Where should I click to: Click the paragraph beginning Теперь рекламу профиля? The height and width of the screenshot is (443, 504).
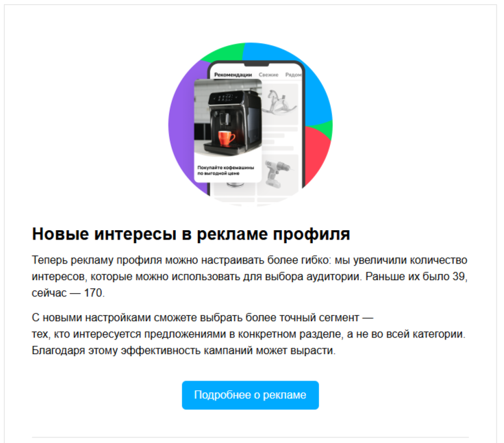[x=250, y=276]
